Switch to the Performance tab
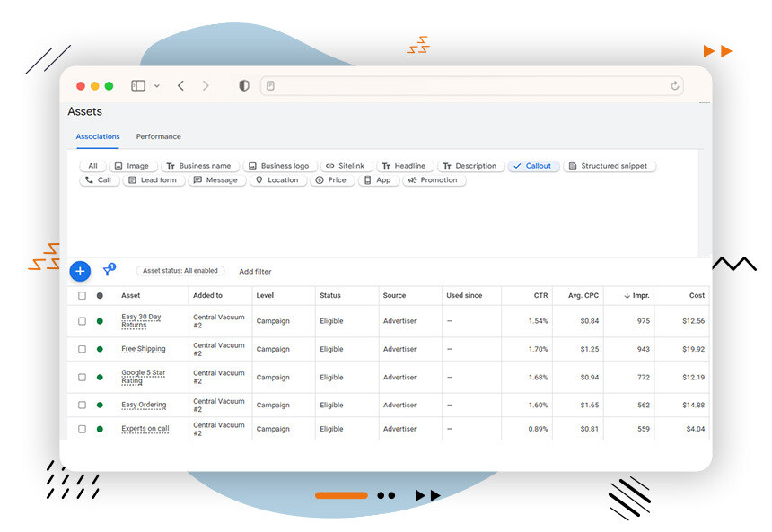 pyautogui.click(x=158, y=136)
